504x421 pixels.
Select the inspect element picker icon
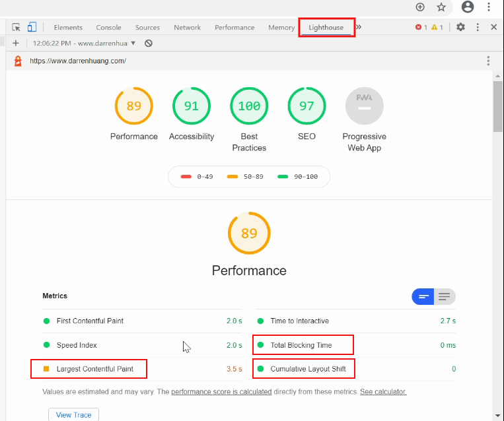click(16, 27)
